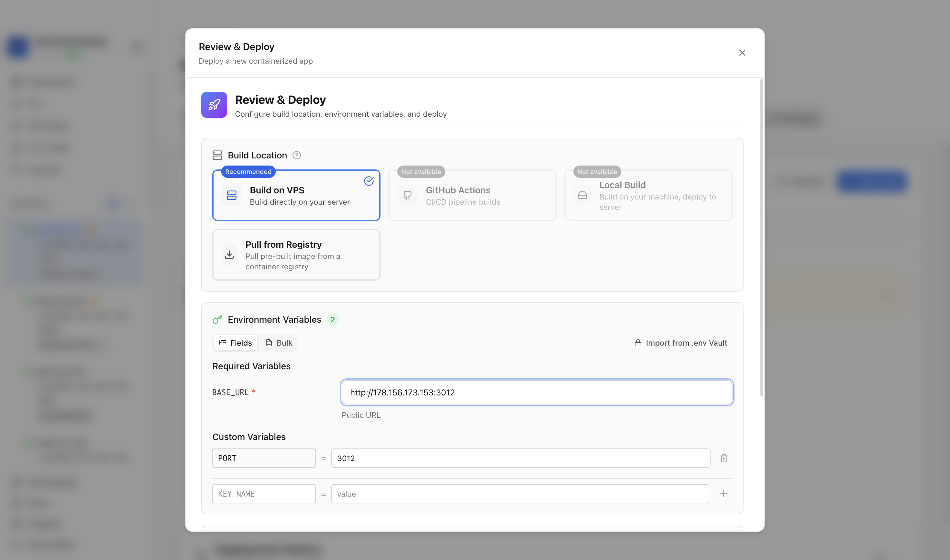Click the server icon in Build on VPS card
The width and height of the screenshot is (950, 560).
pos(231,196)
